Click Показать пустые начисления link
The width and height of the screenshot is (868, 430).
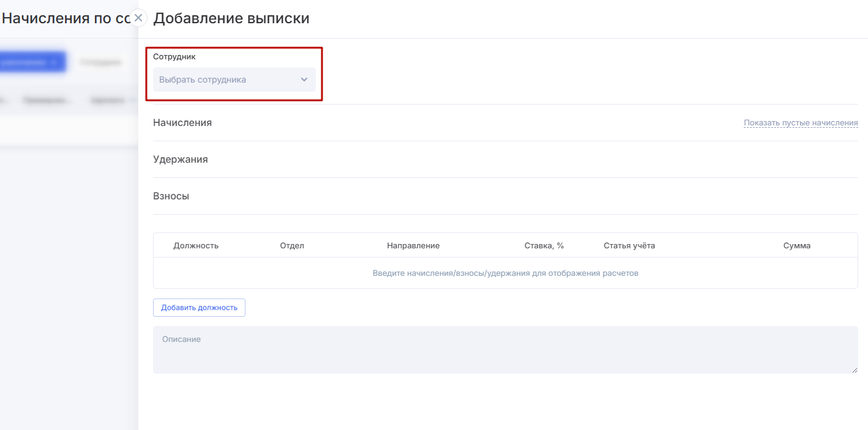[800, 123]
